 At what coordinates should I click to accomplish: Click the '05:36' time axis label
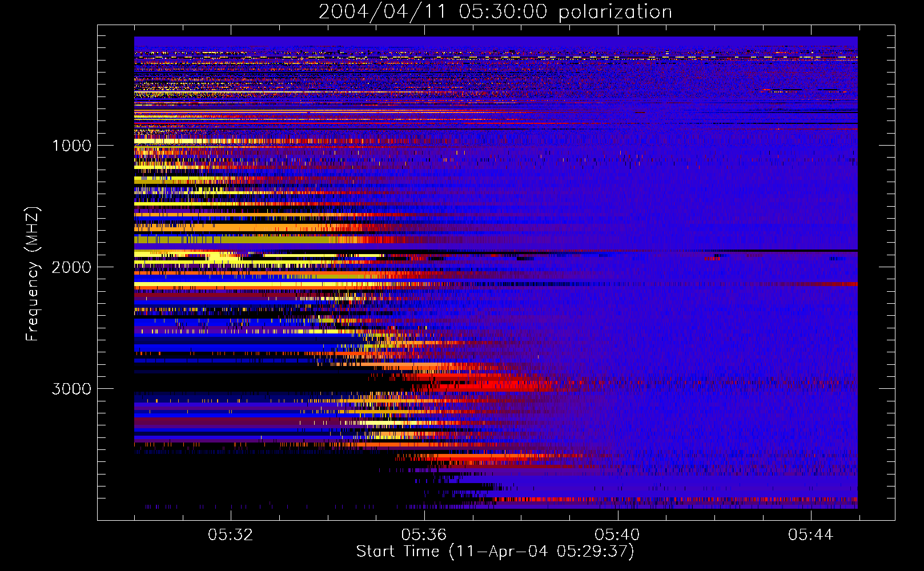(424, 535)
